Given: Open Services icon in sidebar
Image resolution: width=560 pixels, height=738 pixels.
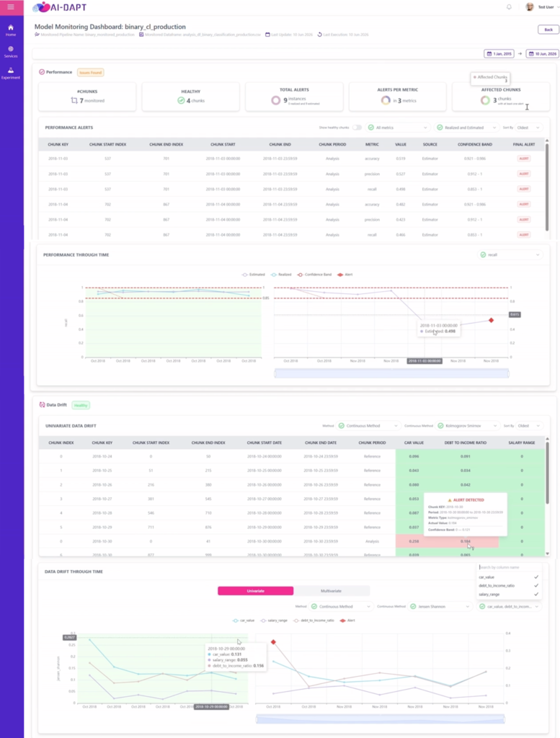Looking at the screenshot, I should point(11,52).
